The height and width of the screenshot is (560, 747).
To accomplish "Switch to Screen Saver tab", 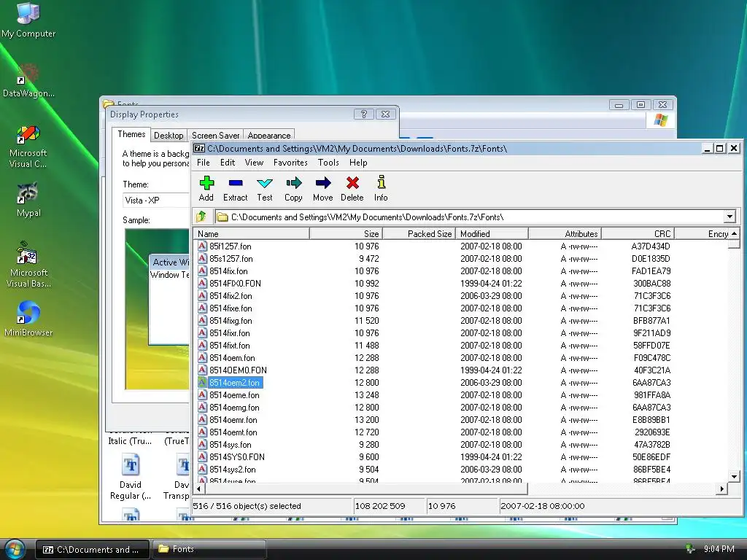I will (215, 136).
